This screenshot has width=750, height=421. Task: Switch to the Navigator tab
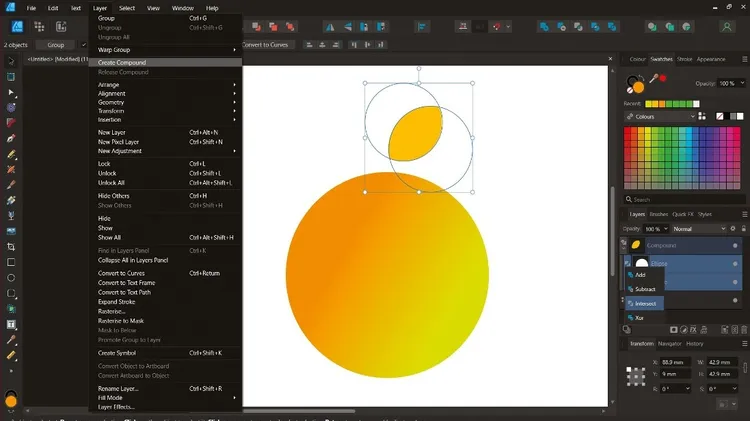point(669,343)
